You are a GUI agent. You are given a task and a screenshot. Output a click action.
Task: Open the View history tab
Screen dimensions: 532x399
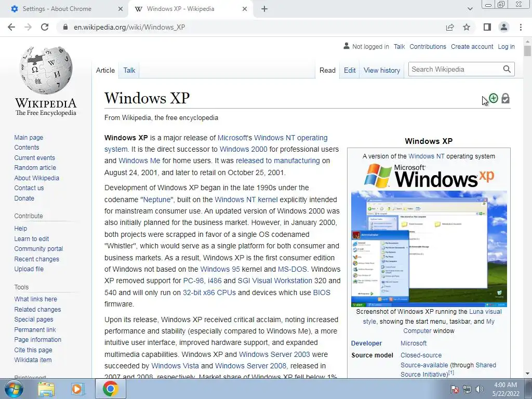click(382, 70)
